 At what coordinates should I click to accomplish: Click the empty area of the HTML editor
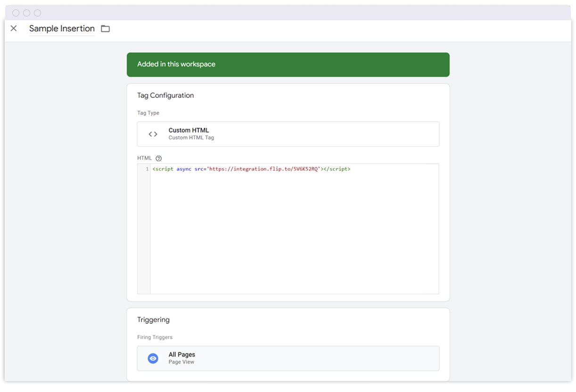click(294, 236)
